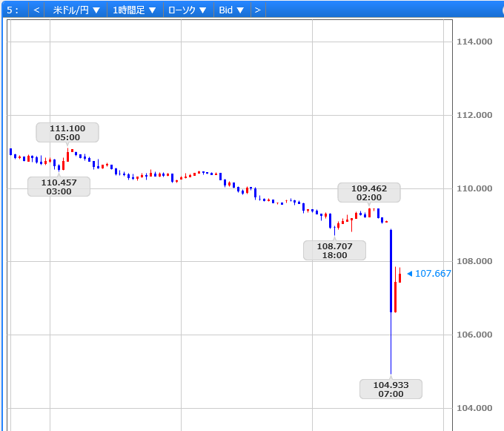Click the last red candlestick near 107.667
The image size is (504, 431).
[x=399, y=275]
